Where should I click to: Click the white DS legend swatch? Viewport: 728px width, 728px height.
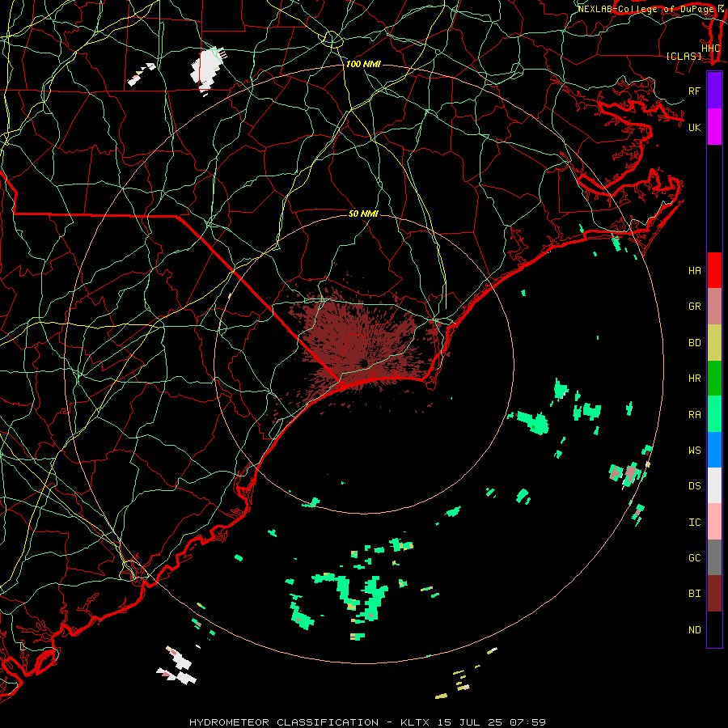pyautogui.click(x=714, y=485)
